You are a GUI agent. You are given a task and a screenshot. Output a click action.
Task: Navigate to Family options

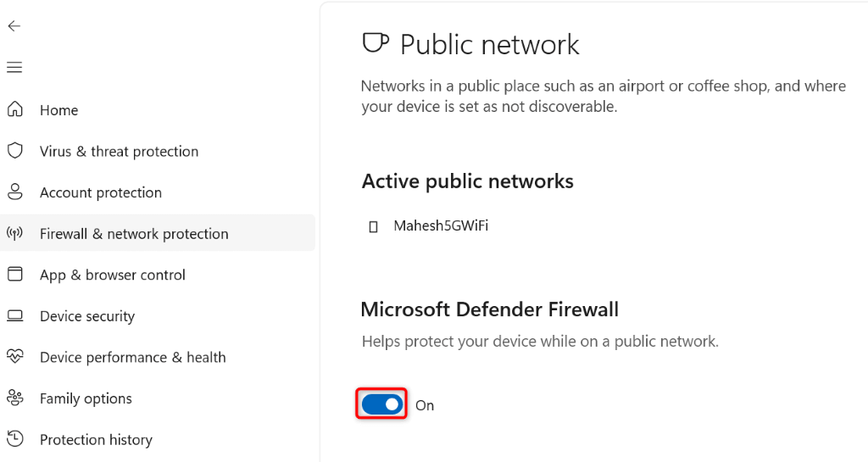click(x=86, y=398)
